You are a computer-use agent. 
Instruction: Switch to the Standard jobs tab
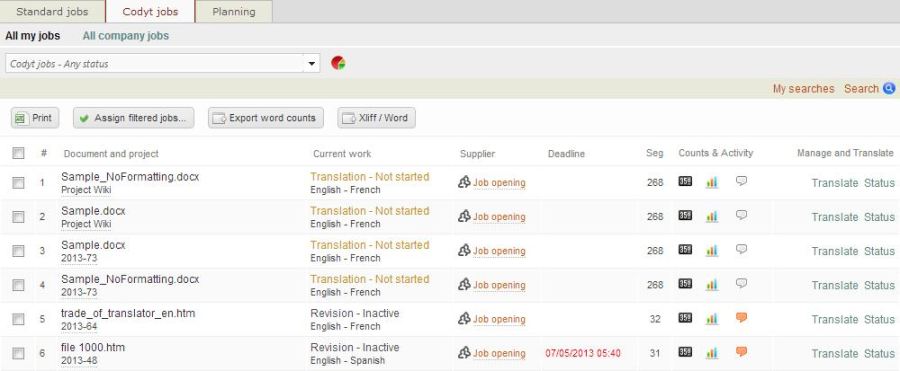click(52, 11)
